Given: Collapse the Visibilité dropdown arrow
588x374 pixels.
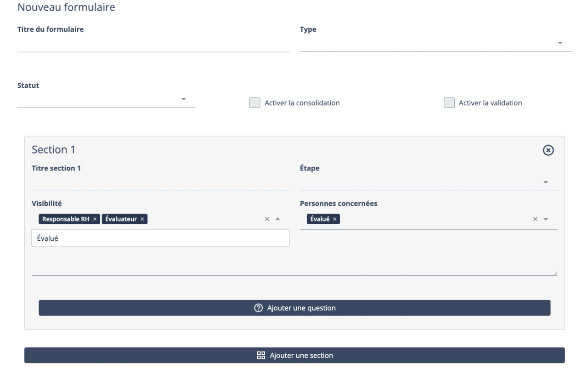Looking at the screenshot, I should (x=277, y=219).
